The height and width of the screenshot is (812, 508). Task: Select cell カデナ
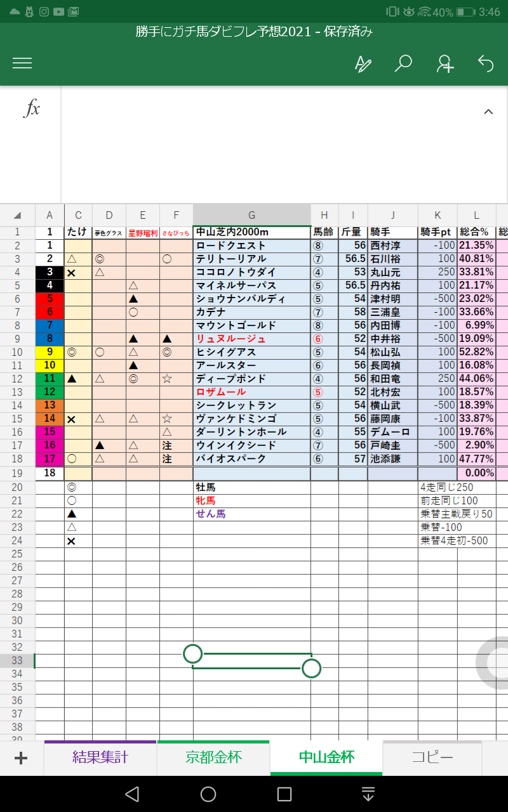click(252, 312)
